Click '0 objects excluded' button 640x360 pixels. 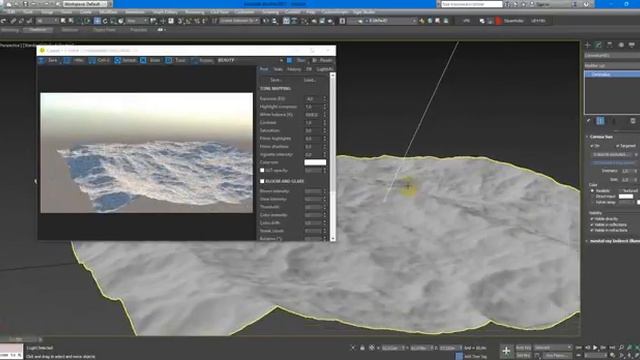click(x=612, y=155)
